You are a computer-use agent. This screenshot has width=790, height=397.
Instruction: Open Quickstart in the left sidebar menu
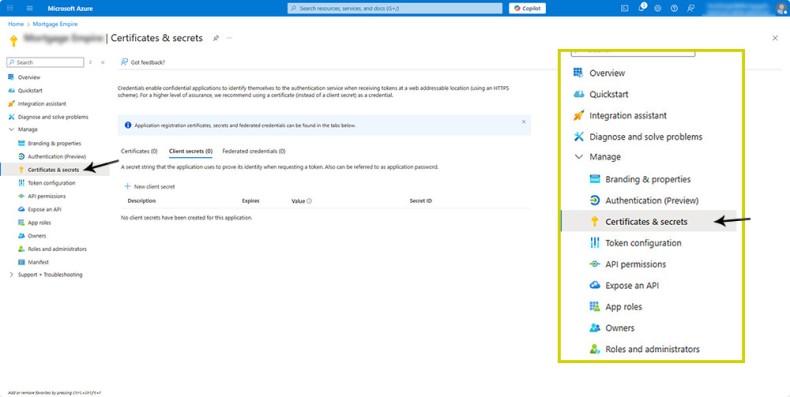(30, 91)
